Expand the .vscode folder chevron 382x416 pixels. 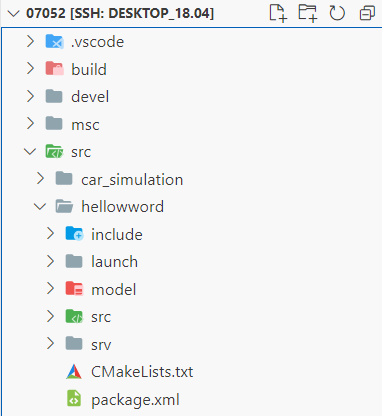pos(30,41)
